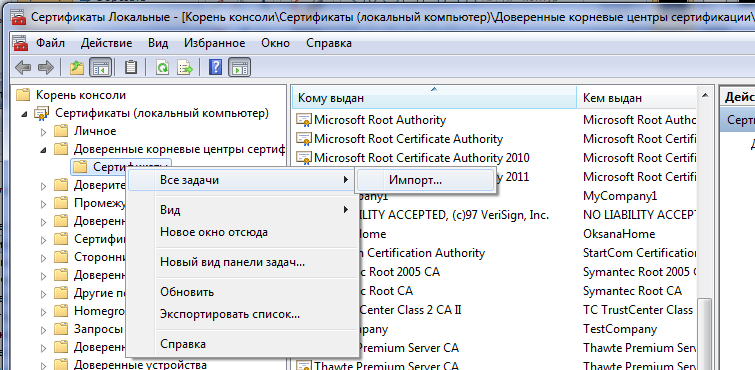Click the Up one level folder icon
The width and height of the screenshot is (755, 370).
pos(77,68)
